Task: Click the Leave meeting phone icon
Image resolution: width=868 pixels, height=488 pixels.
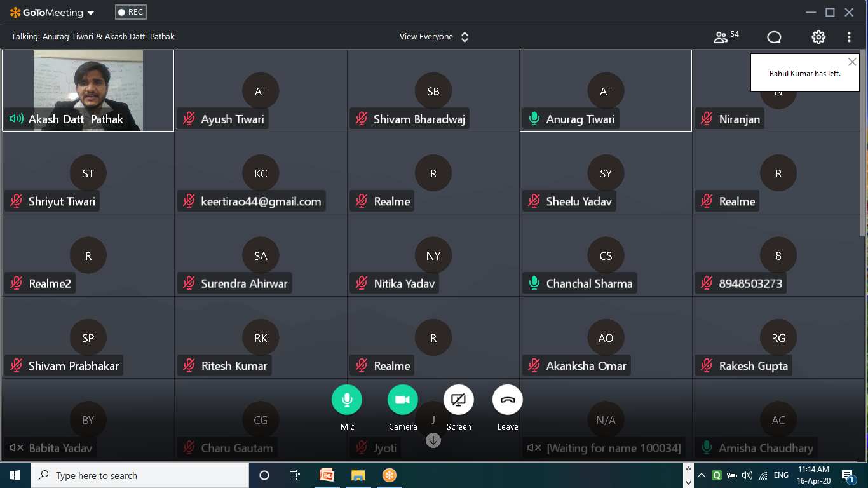Action: (x=507, y=400)
